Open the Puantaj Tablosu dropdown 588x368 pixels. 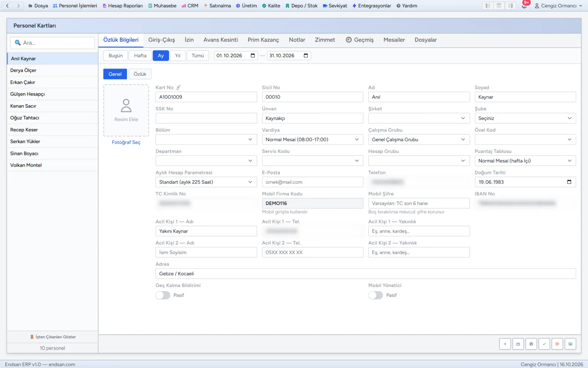(x=525, y=161)
